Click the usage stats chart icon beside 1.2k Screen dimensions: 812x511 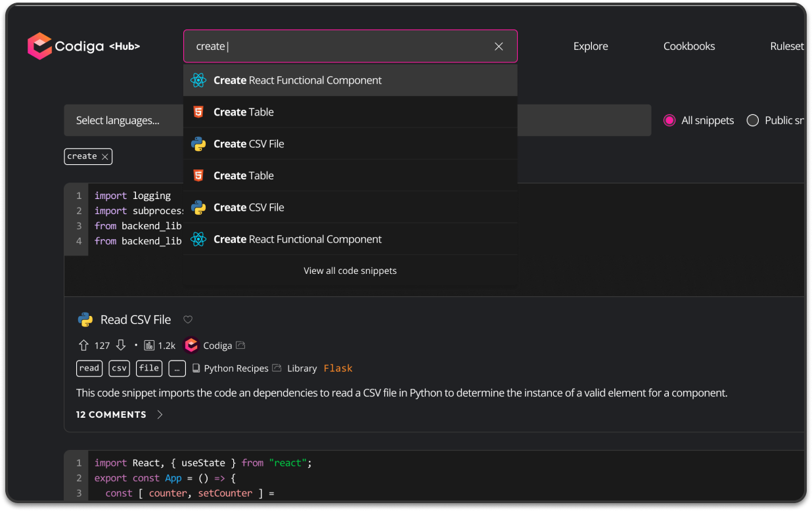(x=149, y=345)
